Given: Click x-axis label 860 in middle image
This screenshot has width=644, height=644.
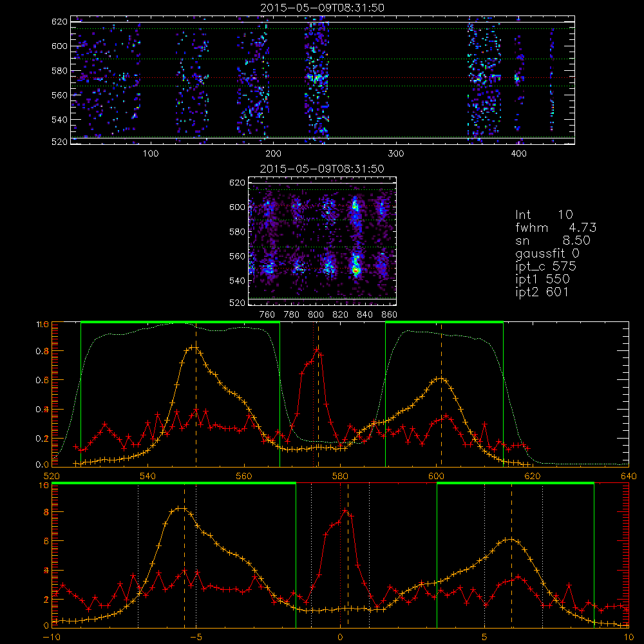Looking at the screenshot, I should tap(389, 315).
